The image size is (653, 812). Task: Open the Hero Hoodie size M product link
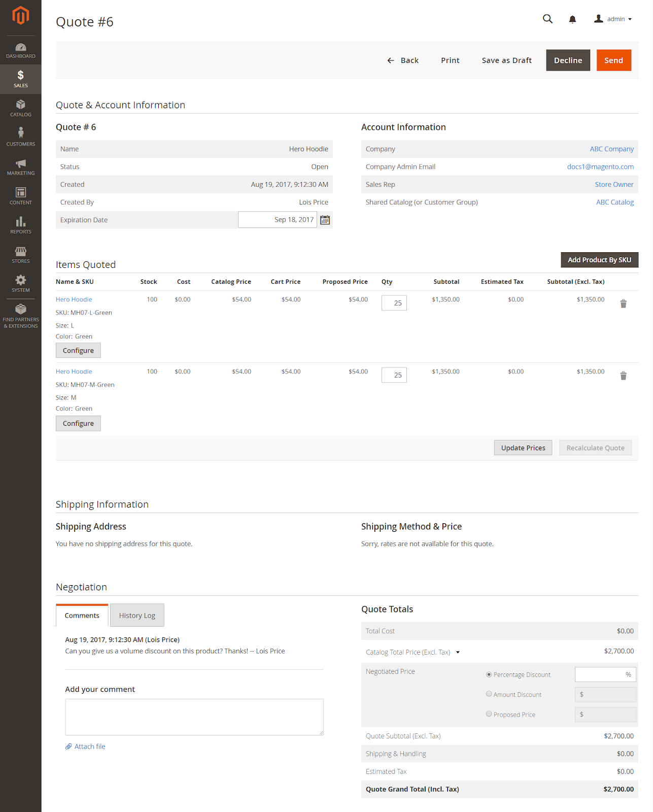point(74,371)
